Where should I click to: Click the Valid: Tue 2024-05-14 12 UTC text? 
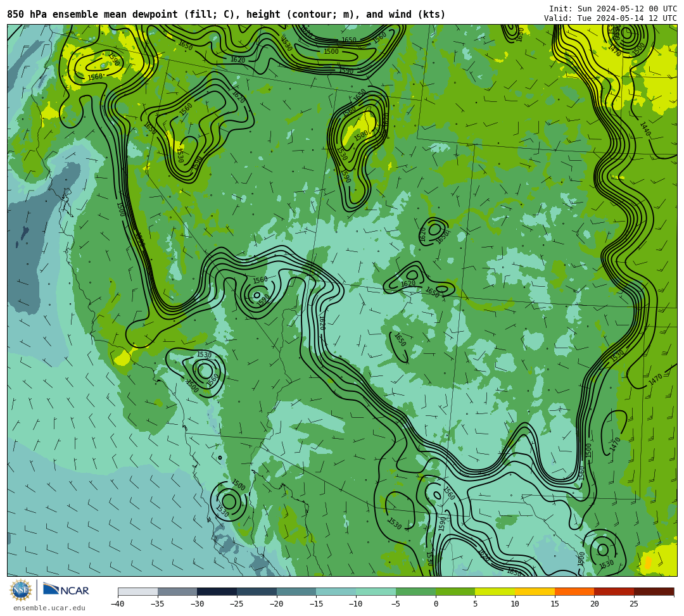(x=611, y=18)
